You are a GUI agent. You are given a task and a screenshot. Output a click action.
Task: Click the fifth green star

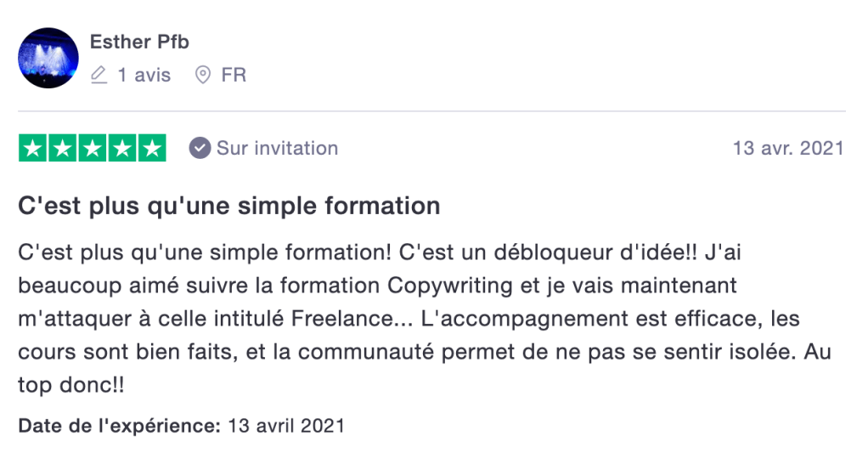pos(152,149)
